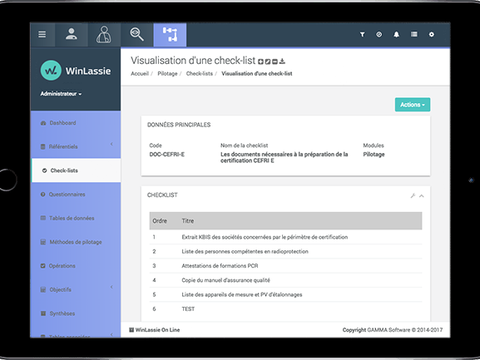Click the filter funnel icon
This screenshot has height=360, width=480.
click(x=362, y=34)
